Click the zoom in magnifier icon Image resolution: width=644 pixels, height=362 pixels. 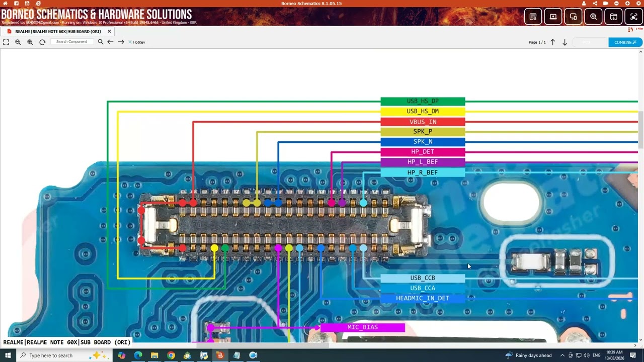pos(30,42)
